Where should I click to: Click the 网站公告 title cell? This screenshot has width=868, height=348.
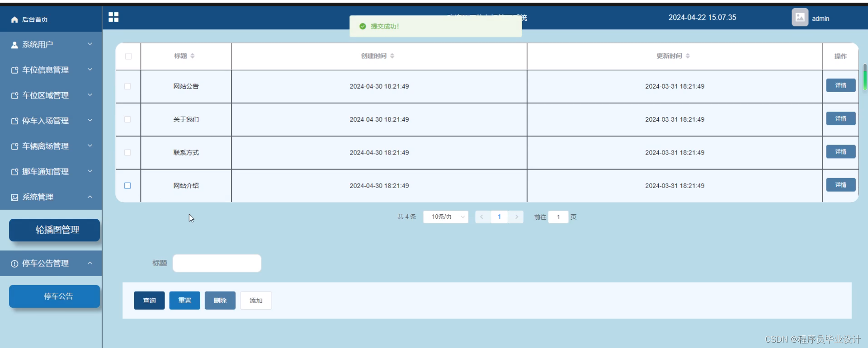coord(186,86)
